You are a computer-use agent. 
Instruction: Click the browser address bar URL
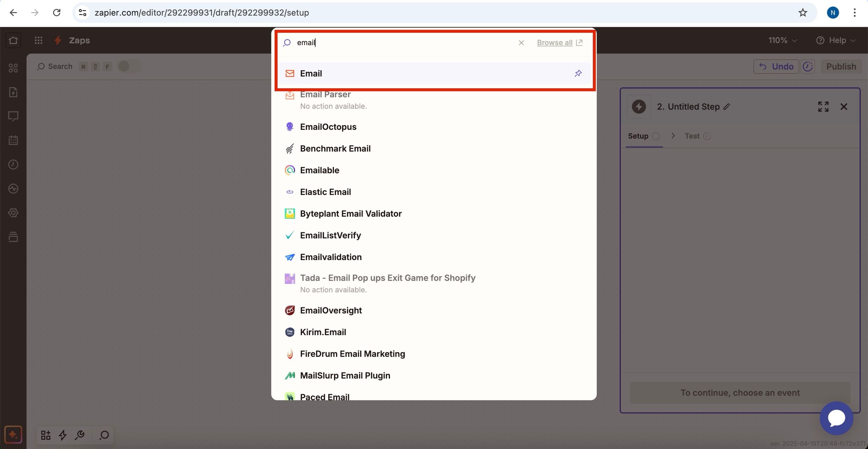point(202,13)
